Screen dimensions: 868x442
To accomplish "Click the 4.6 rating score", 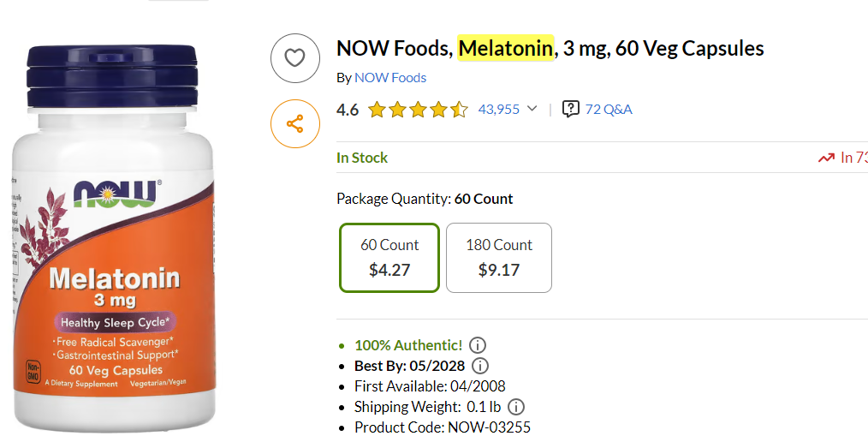I will click(x=348, y=110).
